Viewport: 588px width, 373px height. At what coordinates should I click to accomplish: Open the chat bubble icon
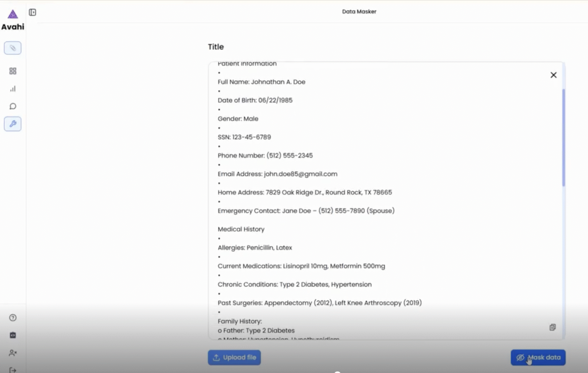(x=13, y=106)
